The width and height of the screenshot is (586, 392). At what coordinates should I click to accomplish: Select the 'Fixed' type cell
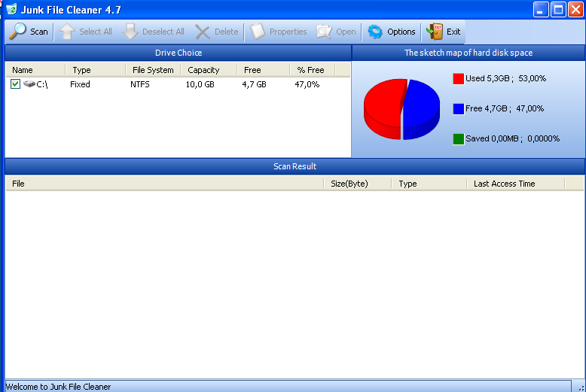tap(80, 84)
